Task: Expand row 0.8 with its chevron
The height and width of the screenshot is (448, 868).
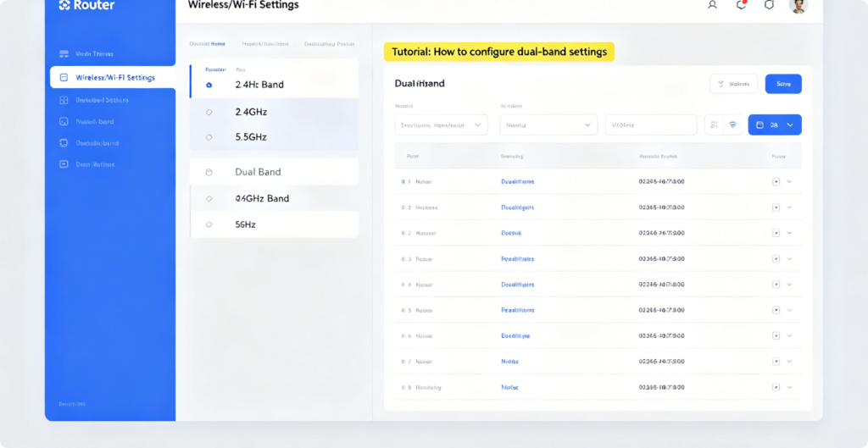Action: click(789, 387)
